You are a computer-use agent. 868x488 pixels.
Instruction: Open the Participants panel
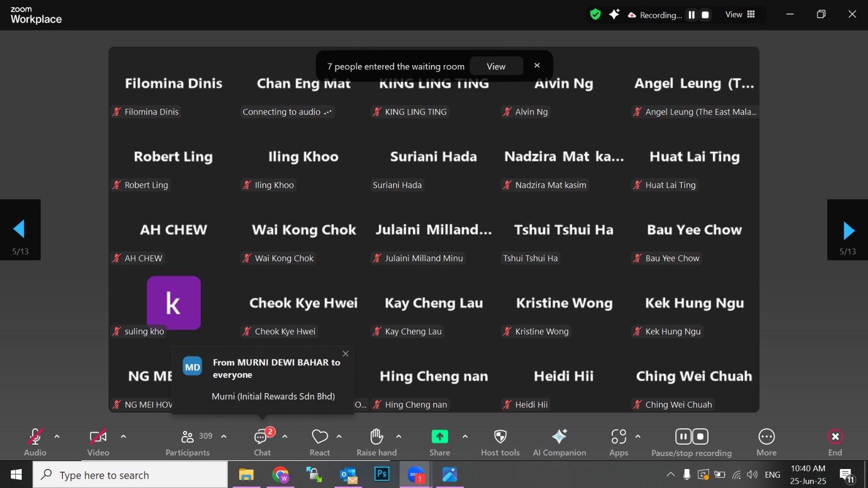[188, 442]
